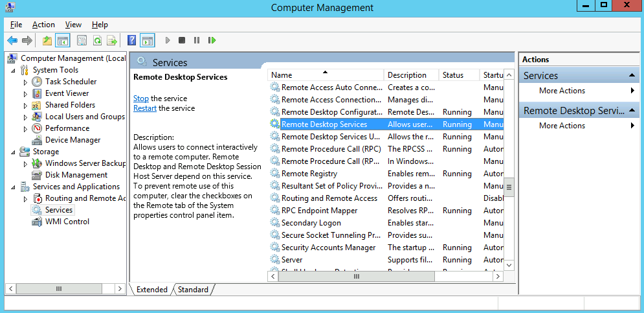
Task: Collapse the Storage tree node
Action: 14,152
